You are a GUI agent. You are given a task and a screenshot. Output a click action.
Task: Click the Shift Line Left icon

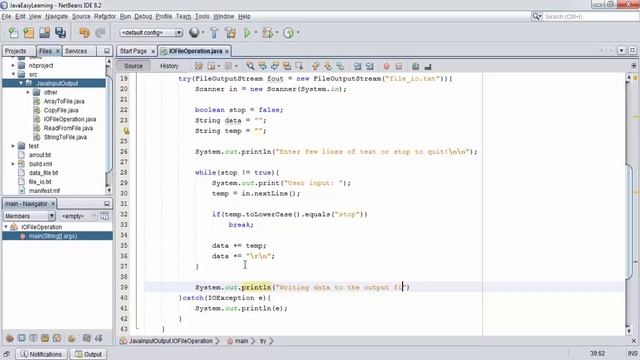pos(357,66)
